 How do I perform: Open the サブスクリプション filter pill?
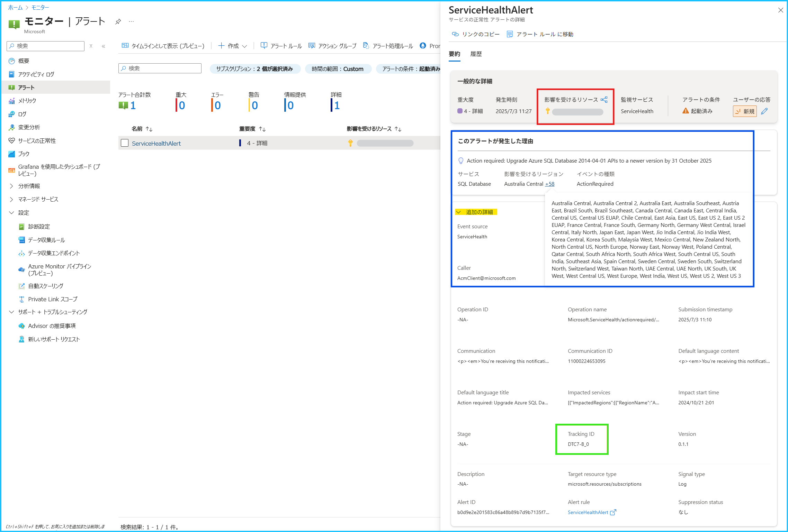tap(255, 69)
